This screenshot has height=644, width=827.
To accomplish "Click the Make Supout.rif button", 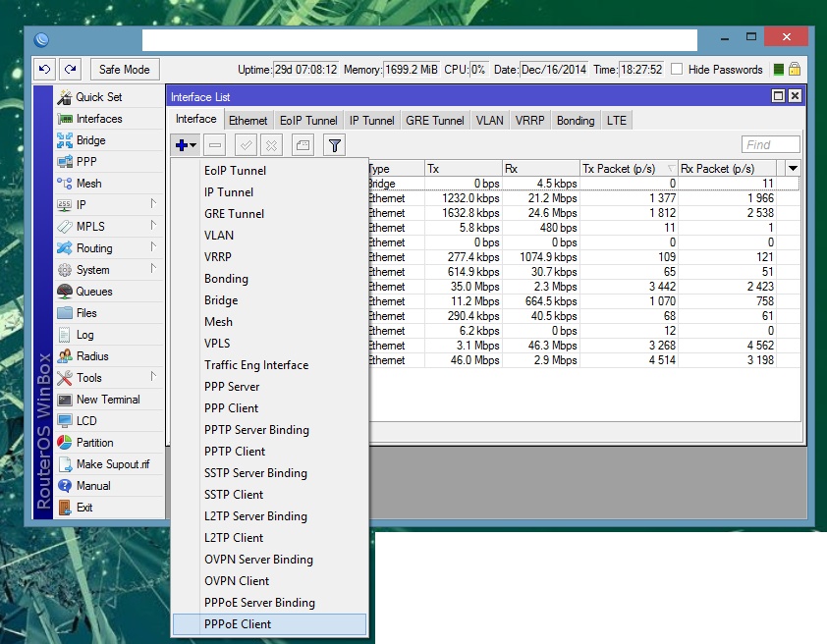I will point(112,464).
